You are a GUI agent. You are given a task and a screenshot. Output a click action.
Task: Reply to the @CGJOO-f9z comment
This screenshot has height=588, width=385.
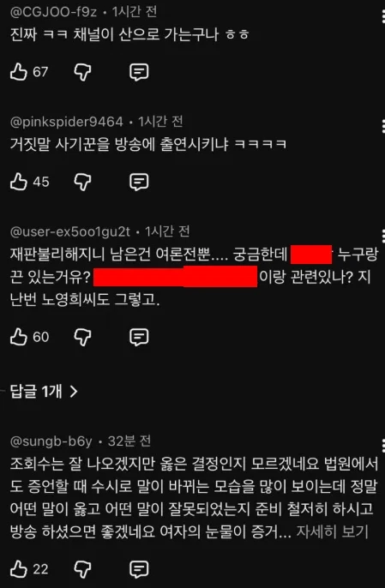(139, 72)
